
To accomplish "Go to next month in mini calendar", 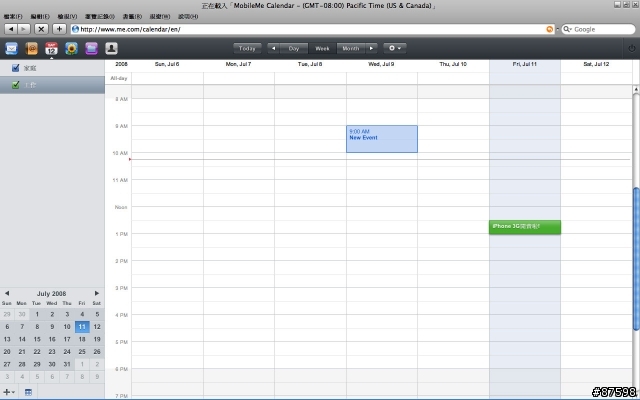I will point(97,293).
